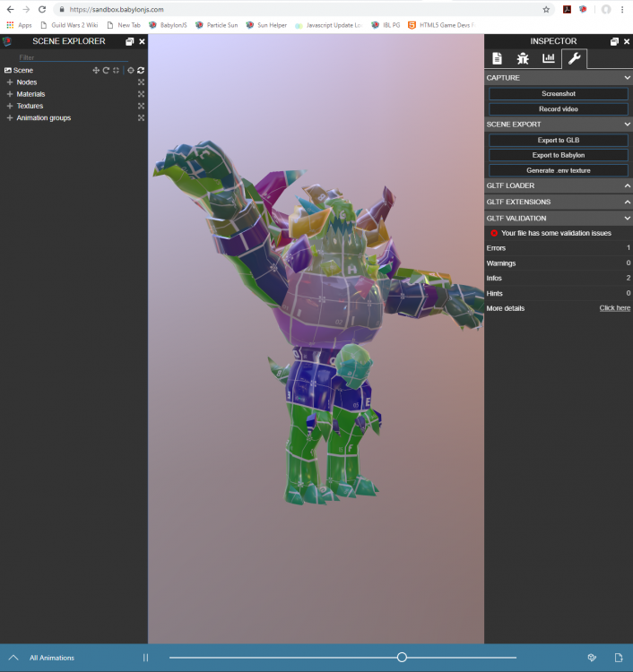Viewport: 633px width, 672px height.
Task: Expand all under Textures with arrows icon
Action: click(x=141, y=106)
